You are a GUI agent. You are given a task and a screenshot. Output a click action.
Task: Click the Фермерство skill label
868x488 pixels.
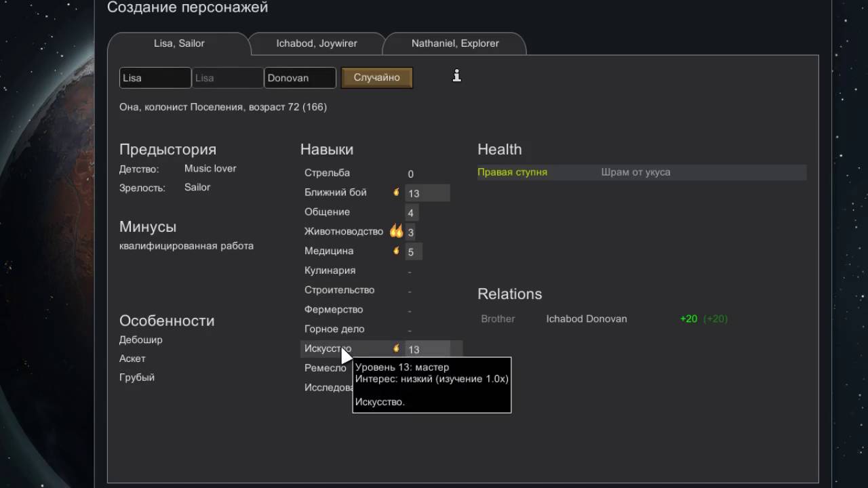334,310
